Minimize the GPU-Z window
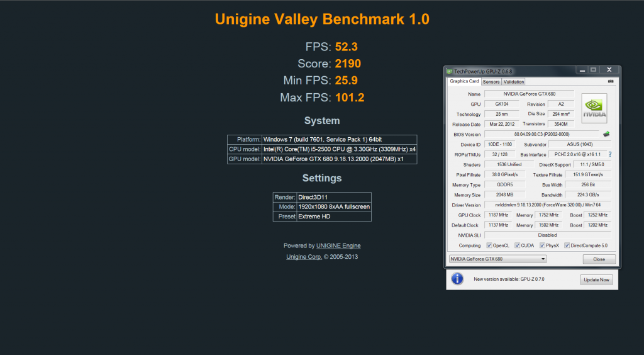The image size is (644, 355). (582, 70)
